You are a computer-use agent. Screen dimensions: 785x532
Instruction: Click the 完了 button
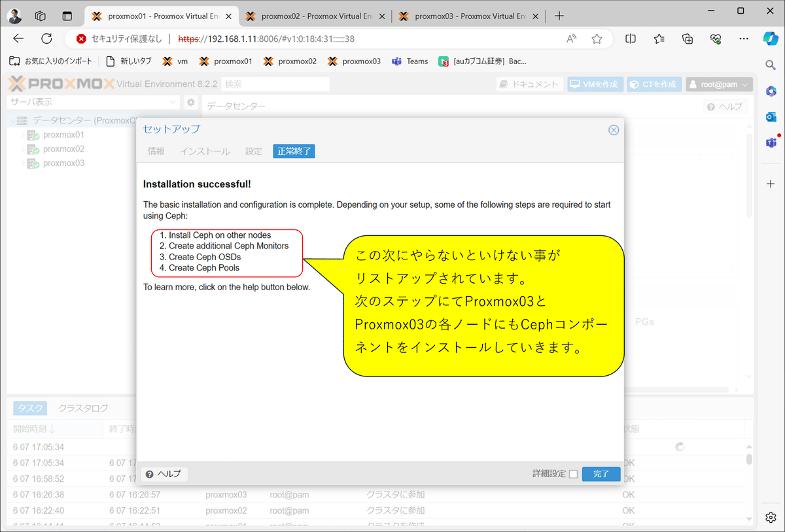pyautogui.click(x=601, y=474)
